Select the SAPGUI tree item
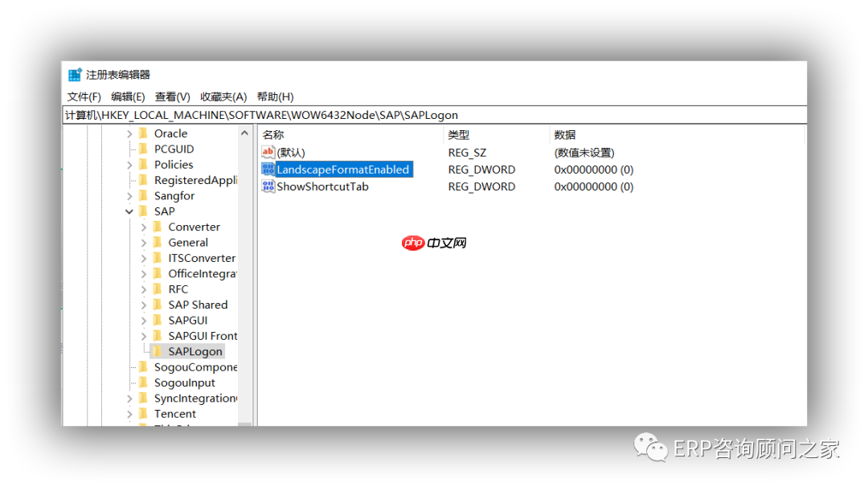868x487 pixels. point(188,320)
